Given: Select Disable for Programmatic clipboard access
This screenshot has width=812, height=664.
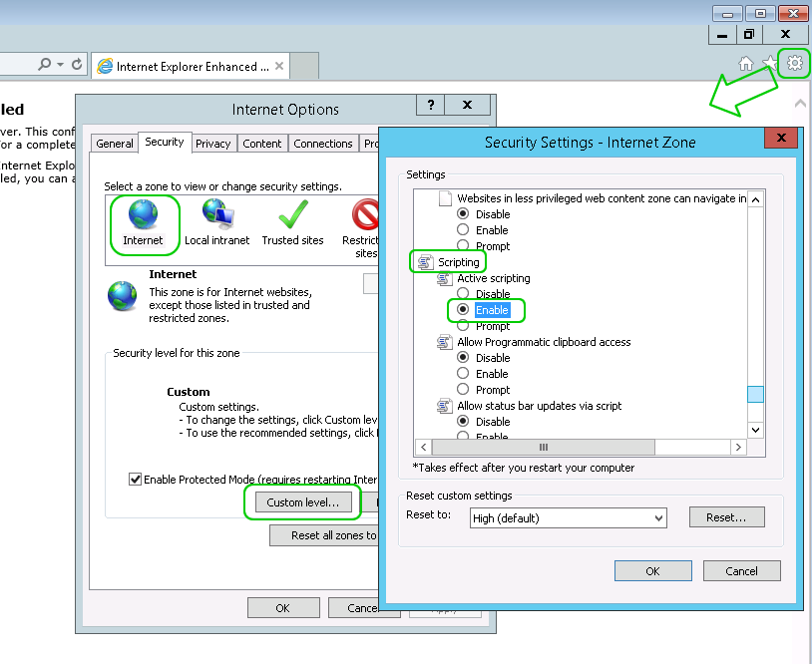Looking at the screenshot, I should pos(463,358).
